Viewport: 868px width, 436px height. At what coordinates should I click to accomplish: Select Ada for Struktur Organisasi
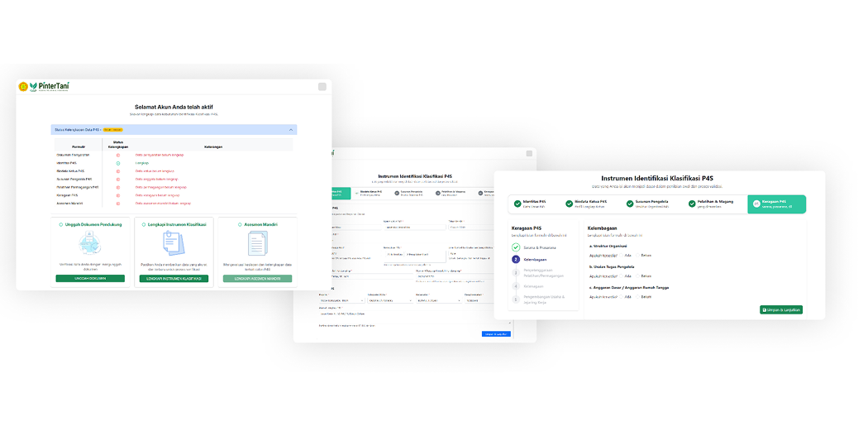(x=622, y=256)
